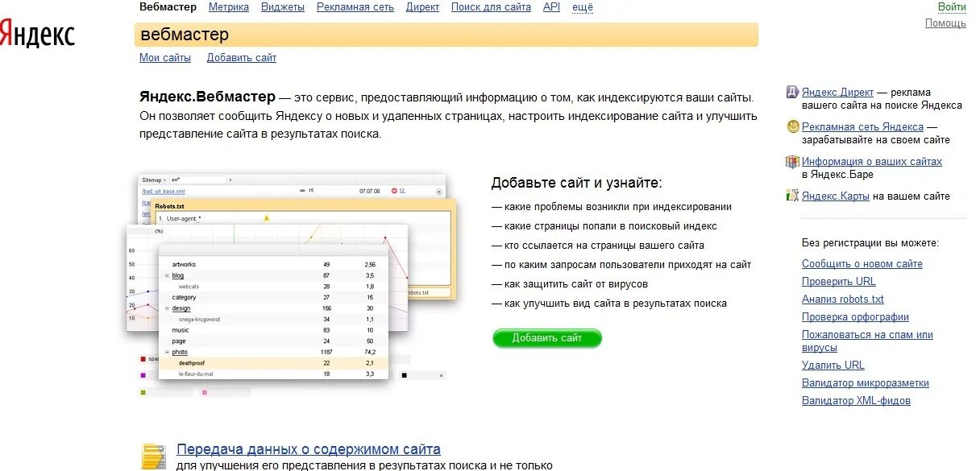
Task: Open Рекламная сеть in top navigation
Action: point(355,6)
